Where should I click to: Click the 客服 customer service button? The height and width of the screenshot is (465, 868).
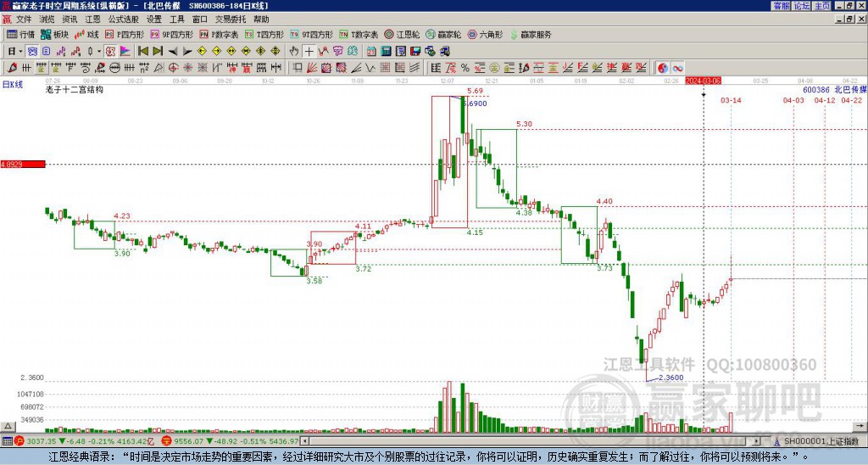781,5
